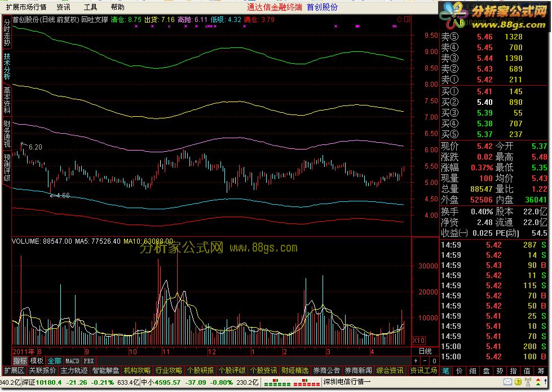The image size is (552, 392).
Task: Switch to the 分时走势 side tab
Action: [x=7, y=32]
